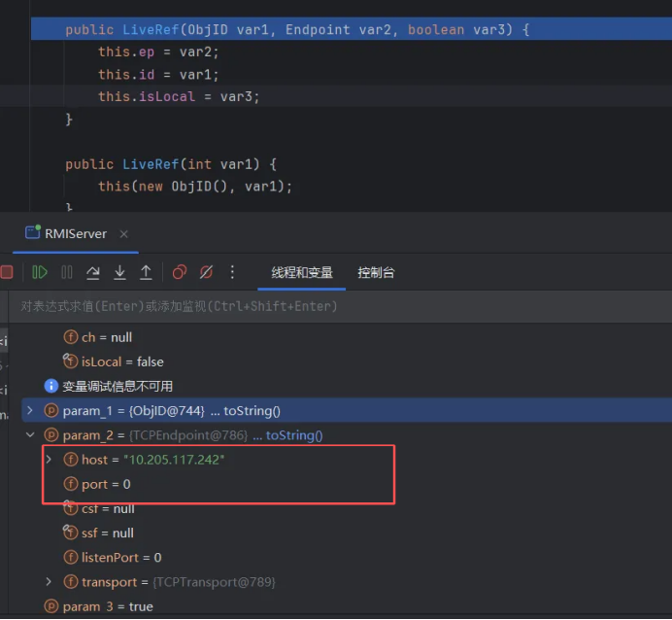Switch to the 线程和变量 tab
Screen dimensions: 672x620
302,273
